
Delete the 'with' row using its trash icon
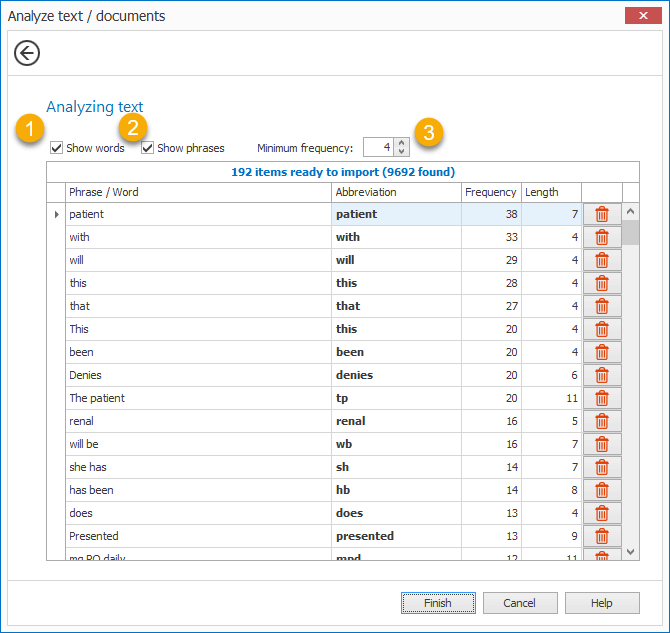[x=602, y=237]
